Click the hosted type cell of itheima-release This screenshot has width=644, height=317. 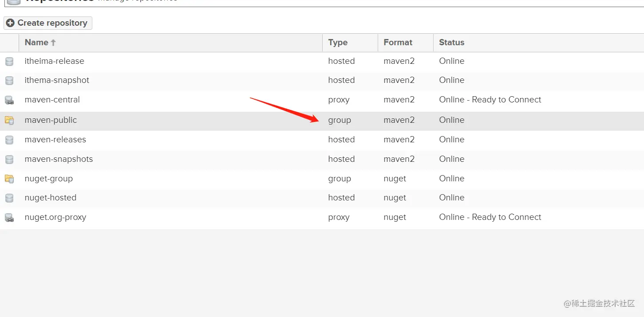pos(341,61)
